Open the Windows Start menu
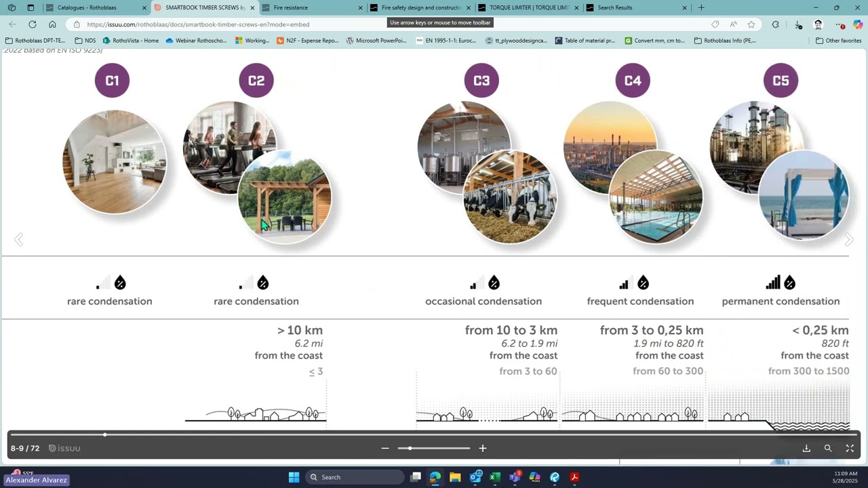Screen dimensions: 868x488 pos(294,477)
